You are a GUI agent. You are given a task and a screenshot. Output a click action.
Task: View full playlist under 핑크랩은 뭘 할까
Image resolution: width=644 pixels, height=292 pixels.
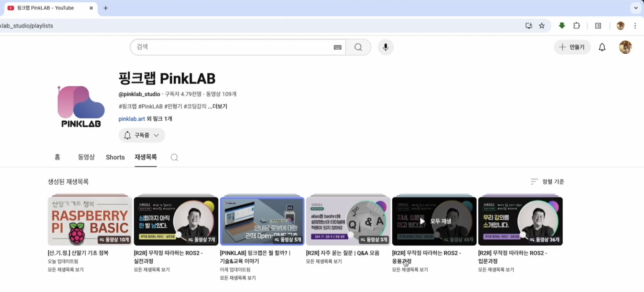coord(238,278)
